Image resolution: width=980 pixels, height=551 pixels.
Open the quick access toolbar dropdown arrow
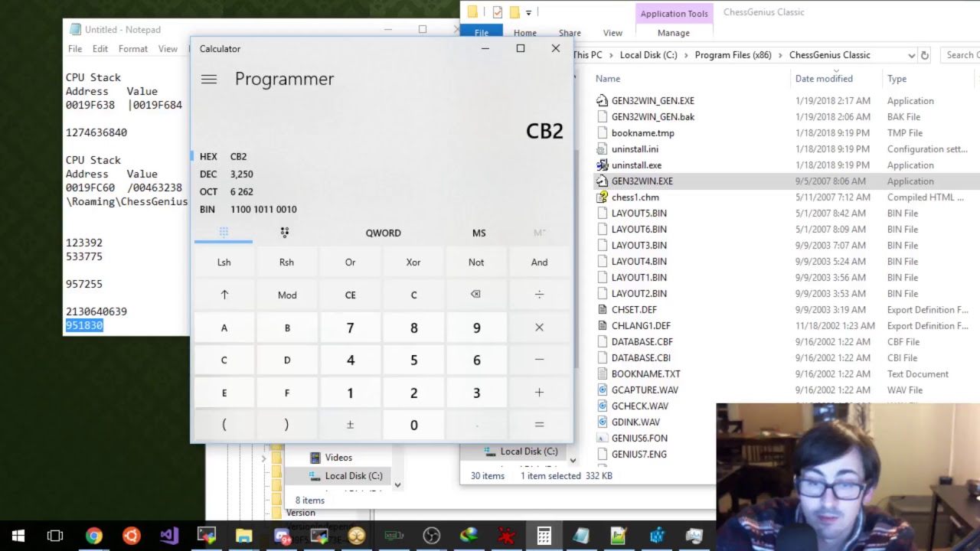pos(528,12)
